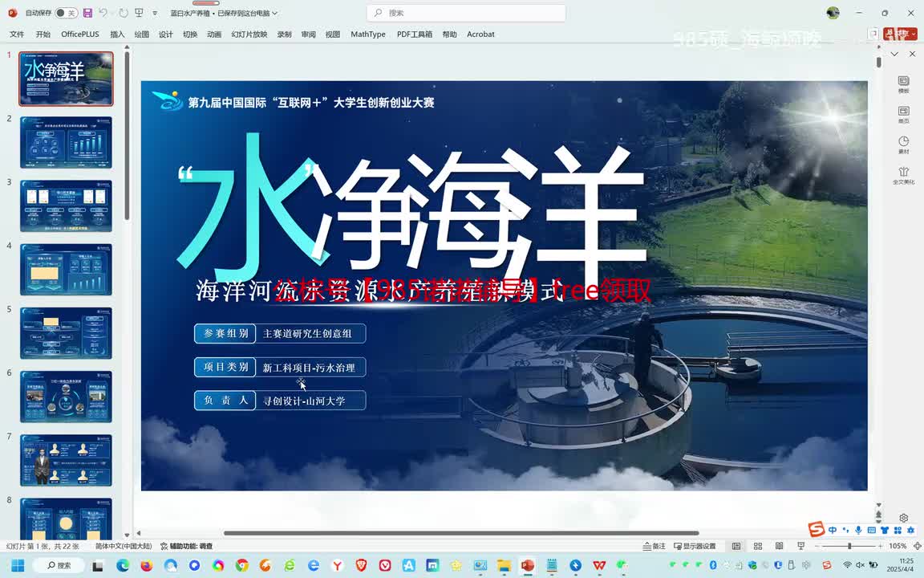
Task: Open the 素材 materials side panel icon
Action: pos(903,145)
